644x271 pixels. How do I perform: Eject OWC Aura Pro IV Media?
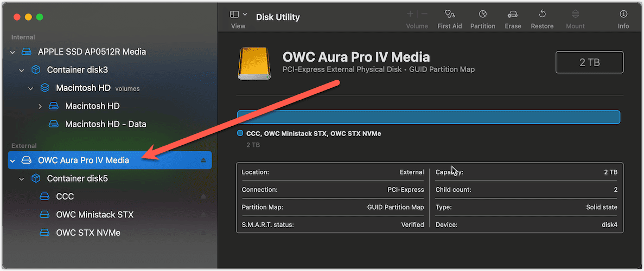click(x=203, y=160)
